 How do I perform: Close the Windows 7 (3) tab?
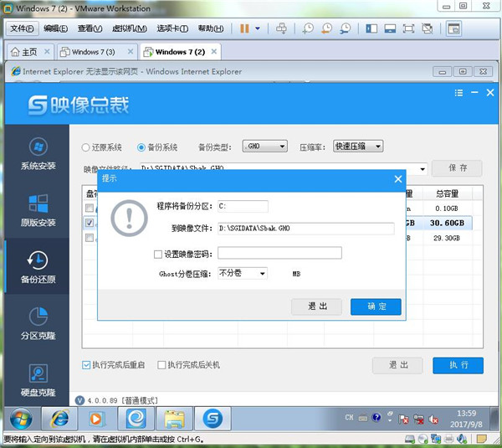[131, 52]
